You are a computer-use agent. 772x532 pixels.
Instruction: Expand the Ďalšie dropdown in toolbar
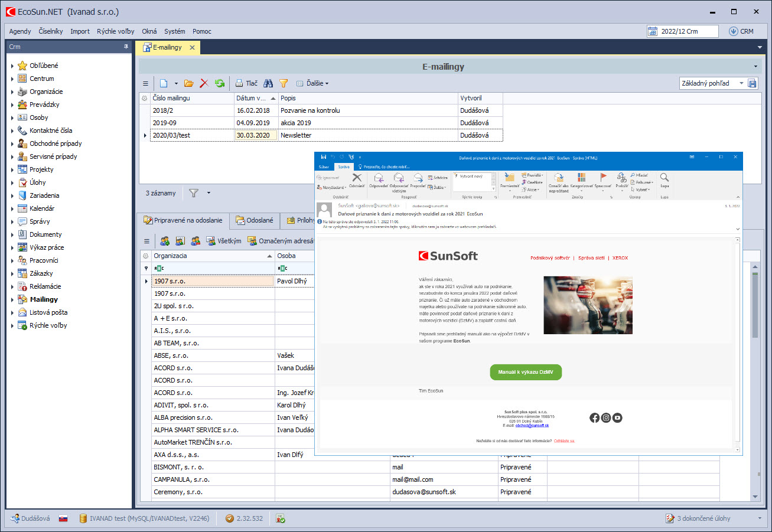pos(312,83)
